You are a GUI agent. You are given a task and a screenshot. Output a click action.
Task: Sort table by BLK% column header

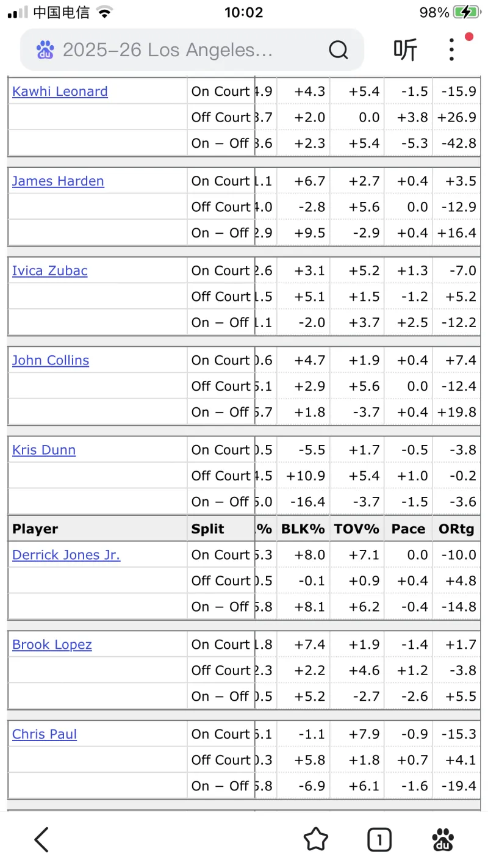pos(303,529)
